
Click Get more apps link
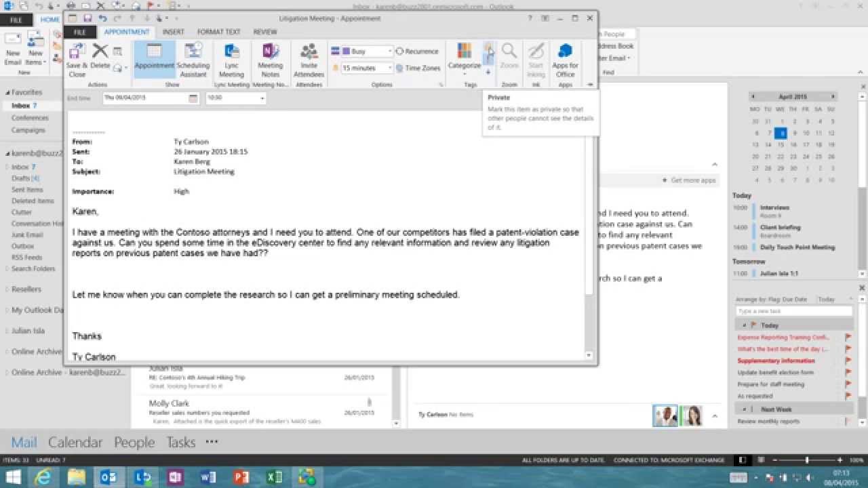click(689, 180)
